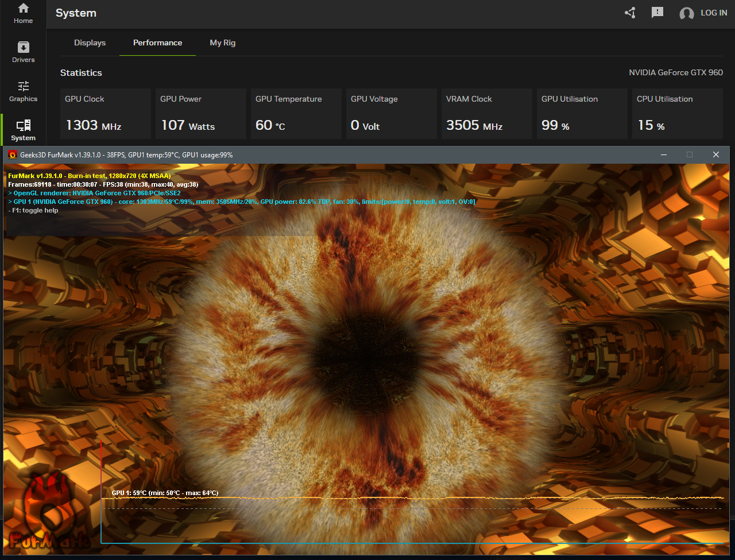Click the GPU Clock statistic card
Viewport: 735px width, 560px height.
(106, 114)
